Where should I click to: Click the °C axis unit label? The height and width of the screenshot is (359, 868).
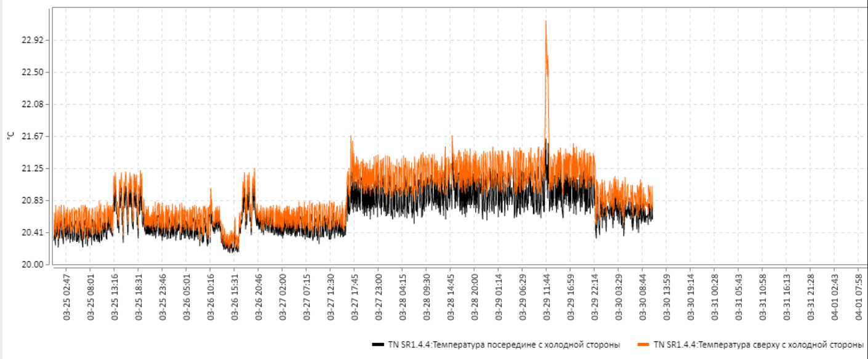click(x=10, y=135)
